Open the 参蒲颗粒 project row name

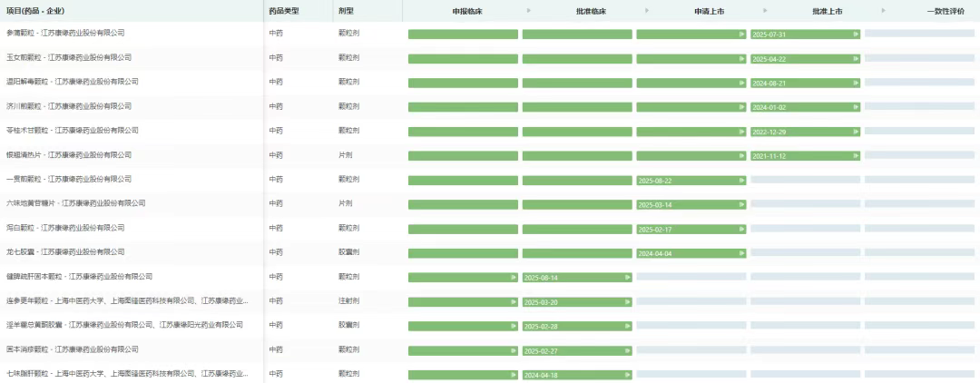click(65, 33)
